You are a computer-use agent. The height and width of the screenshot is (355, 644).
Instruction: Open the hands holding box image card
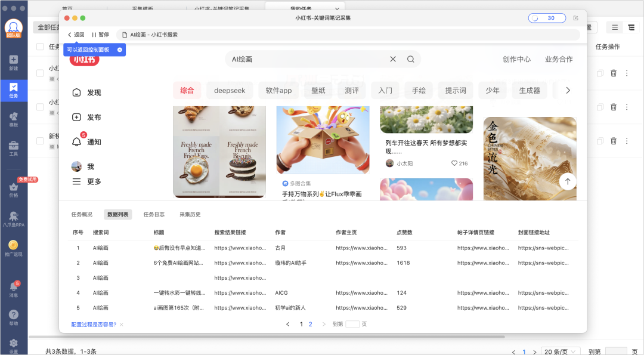pyautogui.click(x=323, y=140)
